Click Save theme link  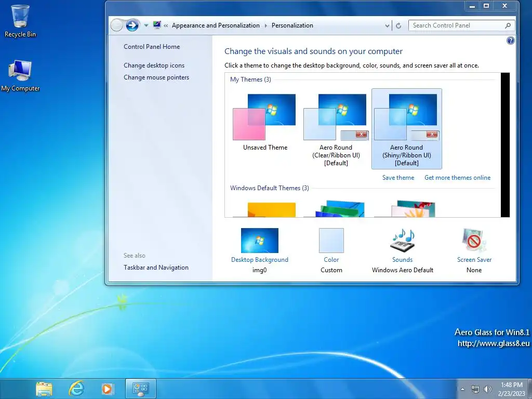pos(398,178)
